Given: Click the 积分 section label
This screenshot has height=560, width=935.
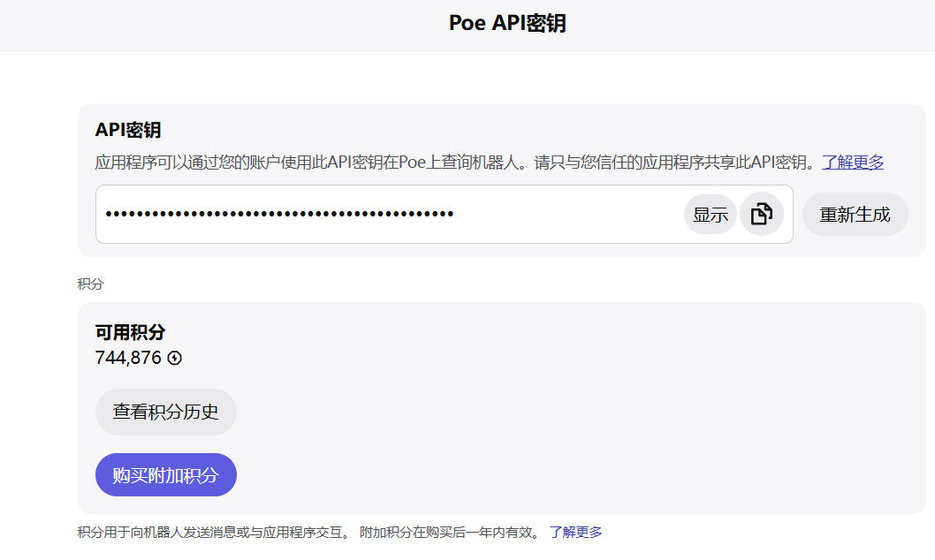Looking at the screenshot, I should click(x=90, y=284).
